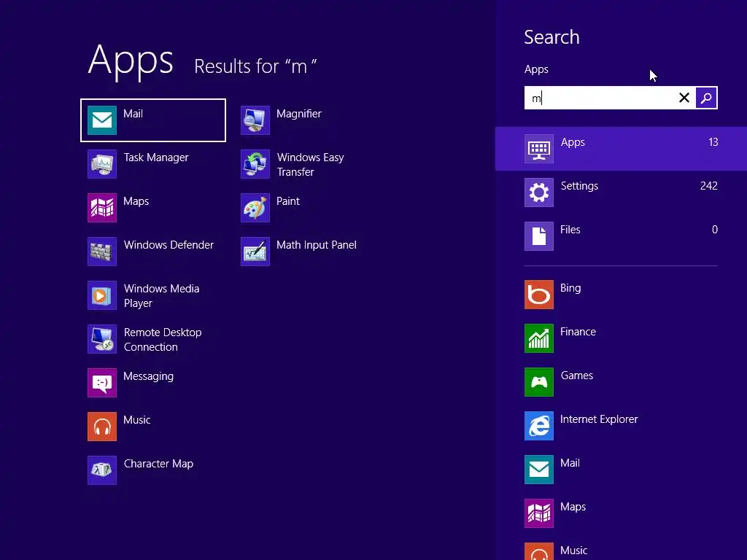Click the Apps keyboard icon
747x560 pixels.
[x=539, y=149]
